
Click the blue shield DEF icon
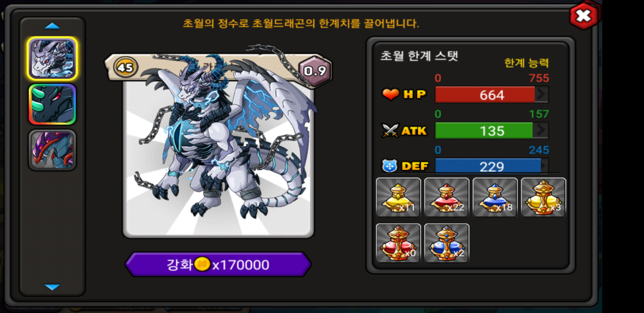pyautogui.click(x=390, y=166)
